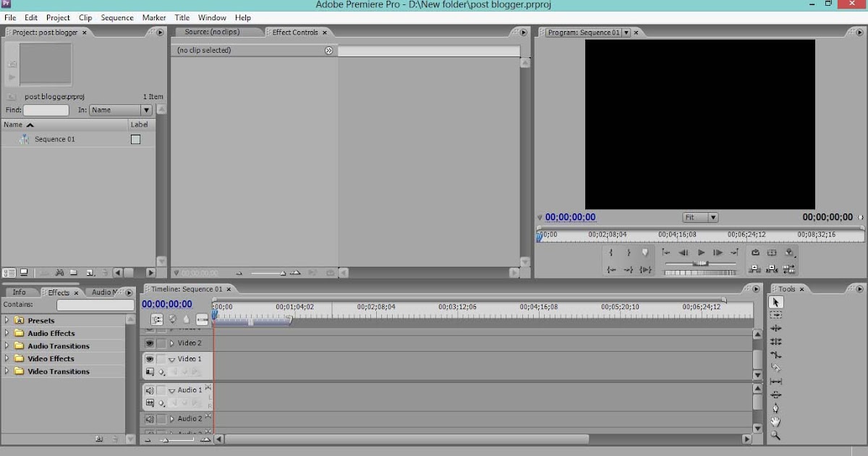Hide the Video 2 track with its eye toggle

(149, 342)
